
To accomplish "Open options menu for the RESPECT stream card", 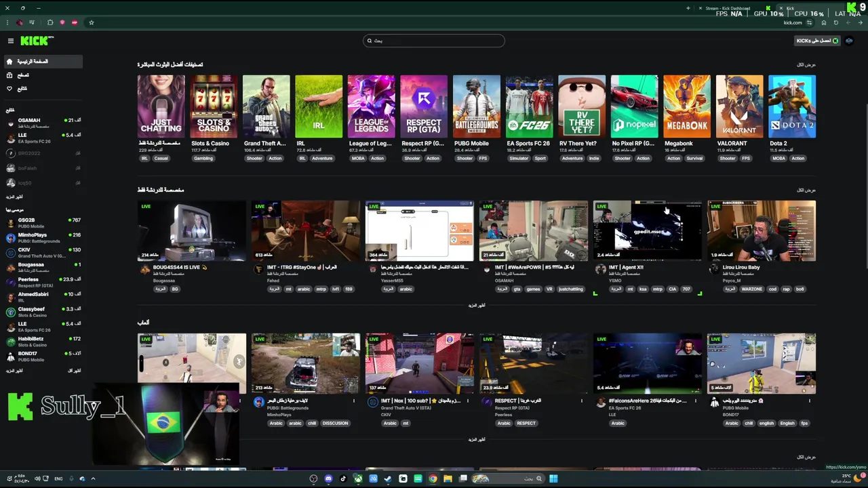I will [x=581, y=401].
